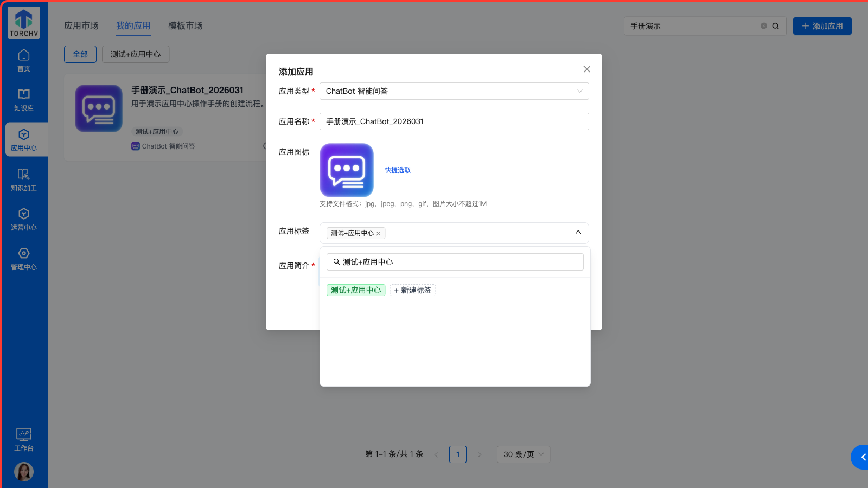Click the user avatar at bottom left
This screenshot has width=868, height=488.
pyautogui.click(x=24, y=472)
